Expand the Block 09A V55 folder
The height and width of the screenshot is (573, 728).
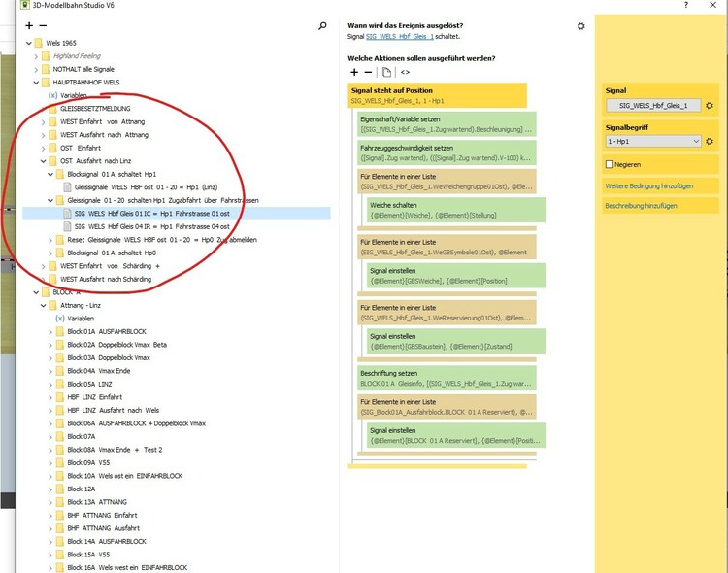pos(50,463)
